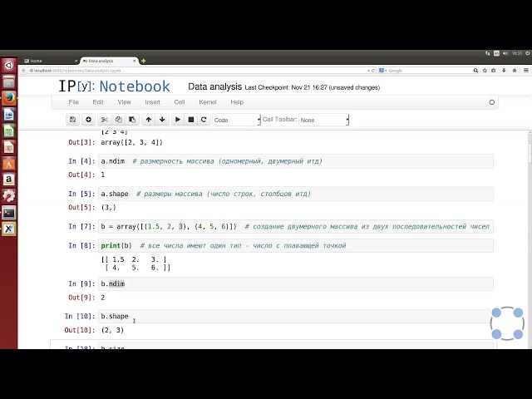Select cell In [9] b.ndim
The image size is (532, 399).
pyautogui.click(x=296, y=283)
